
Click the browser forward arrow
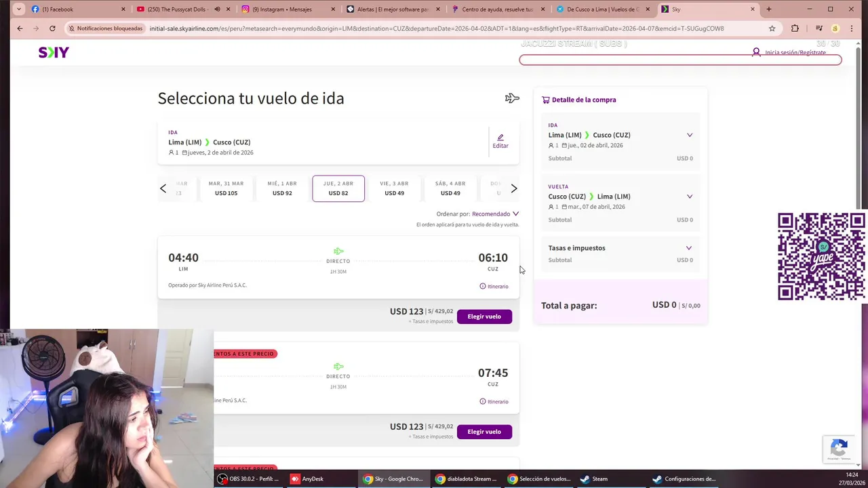pyautogui.click(x=36, y=28)
